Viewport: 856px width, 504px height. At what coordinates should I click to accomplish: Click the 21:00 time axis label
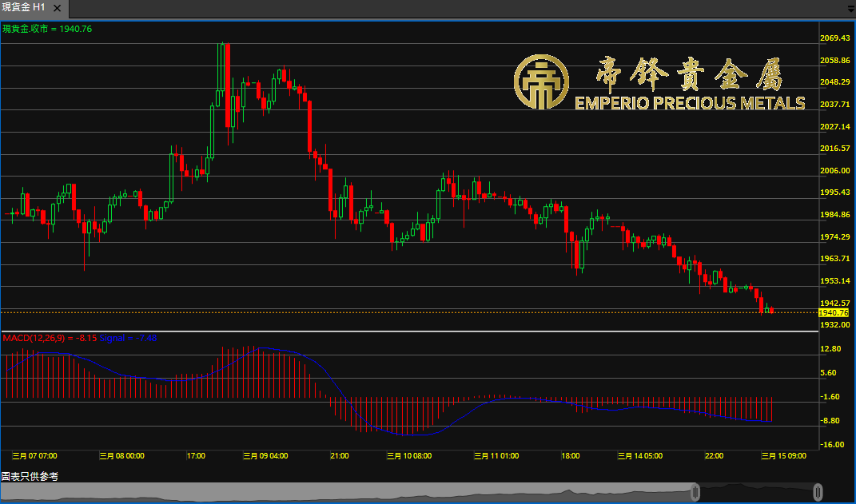click(x=339, y=456)
